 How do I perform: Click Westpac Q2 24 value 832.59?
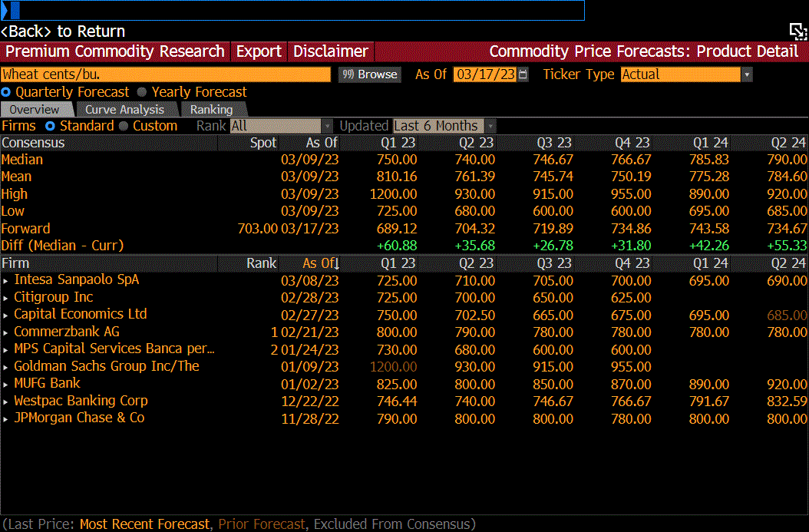[x=786, y=401]
